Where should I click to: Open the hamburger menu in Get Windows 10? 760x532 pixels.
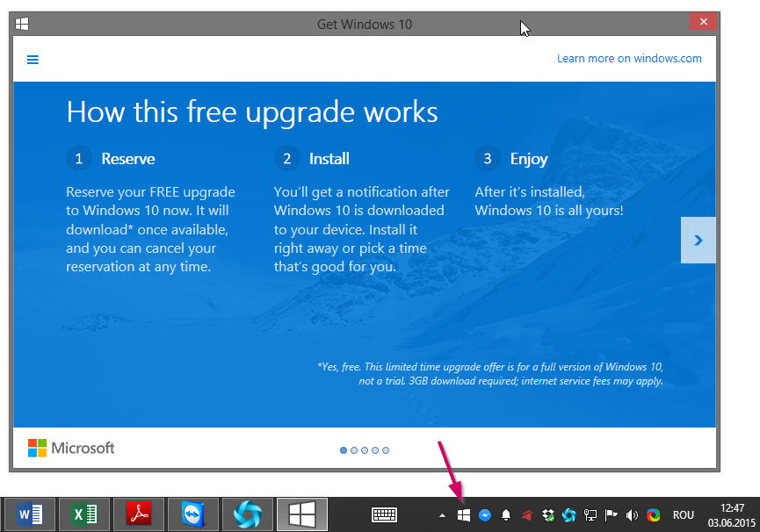pyautogui.click(x=33, y=60)
